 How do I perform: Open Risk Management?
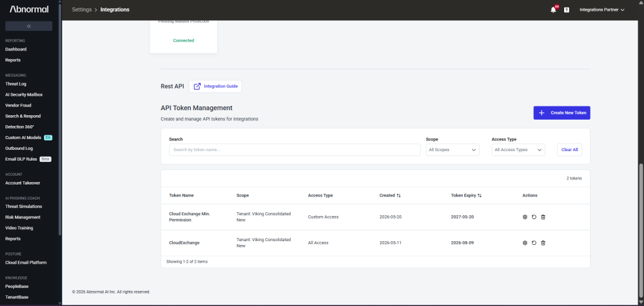(x=23, y=217)
